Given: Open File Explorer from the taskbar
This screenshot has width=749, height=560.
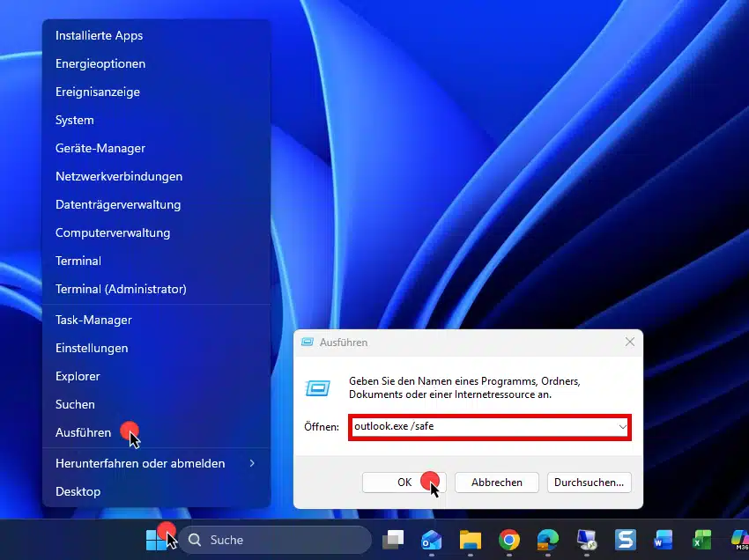Looking at the screenshot, I should 471,540.
